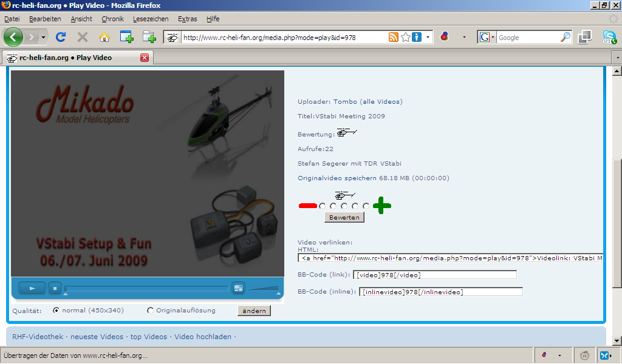Viewport: 622px width, 364px height.
Task: Open the Chronik menu
Action: pos(112,19)
